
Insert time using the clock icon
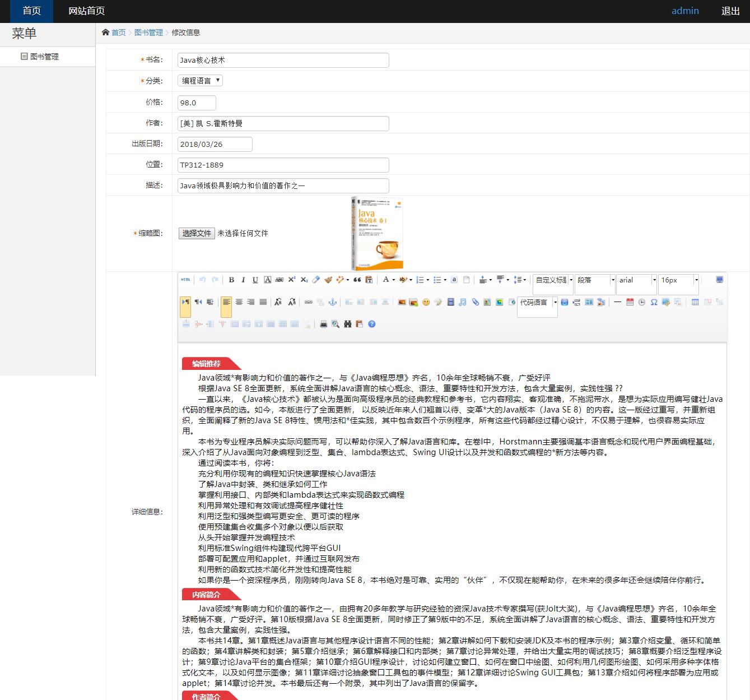click(642, 302)
